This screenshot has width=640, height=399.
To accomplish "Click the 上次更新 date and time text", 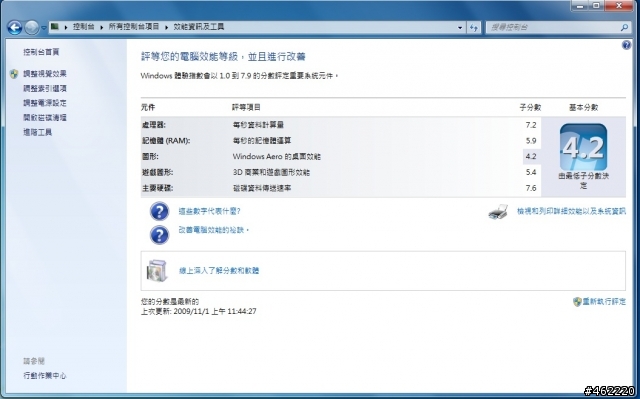I will click(x=198, y=311).
